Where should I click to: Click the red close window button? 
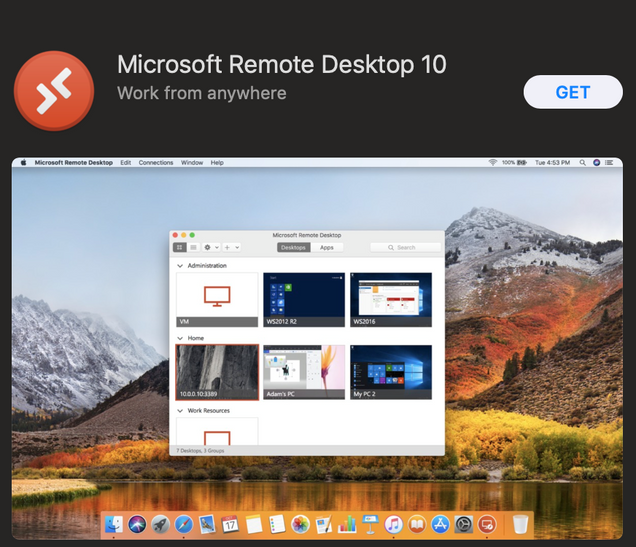(175, 235)
